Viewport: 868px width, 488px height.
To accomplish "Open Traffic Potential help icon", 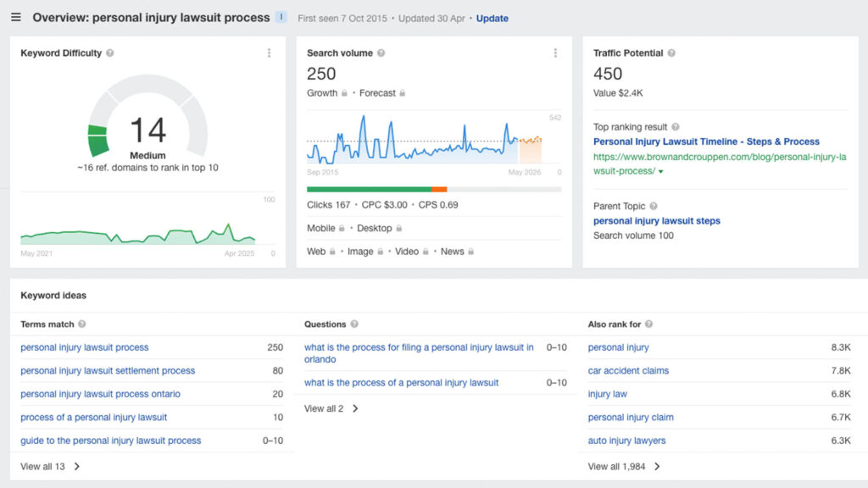I will [x=671, y=53].
